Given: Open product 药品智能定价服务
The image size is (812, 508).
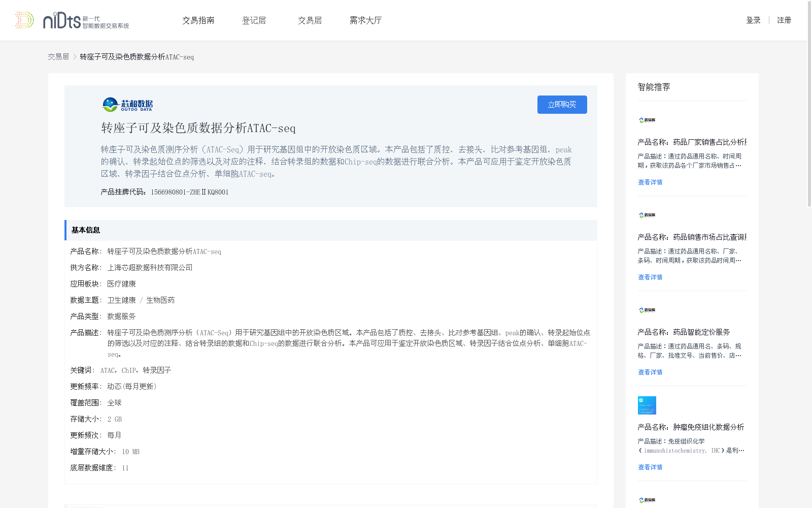Looking at the screenshot, I should pos(684,332).
